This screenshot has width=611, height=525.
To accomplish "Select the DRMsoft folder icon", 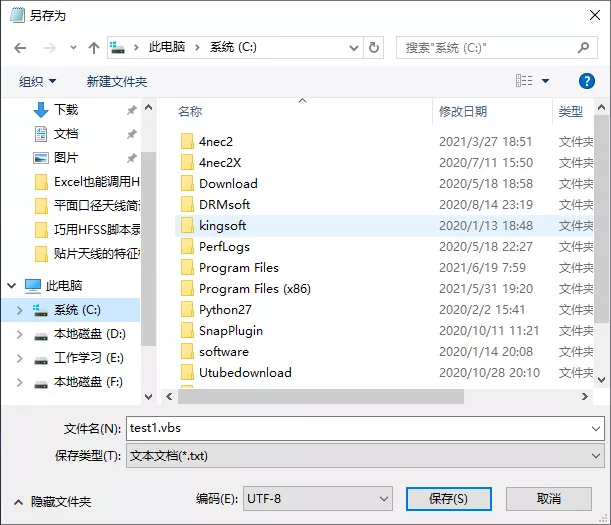I will [x=187, y=204].
